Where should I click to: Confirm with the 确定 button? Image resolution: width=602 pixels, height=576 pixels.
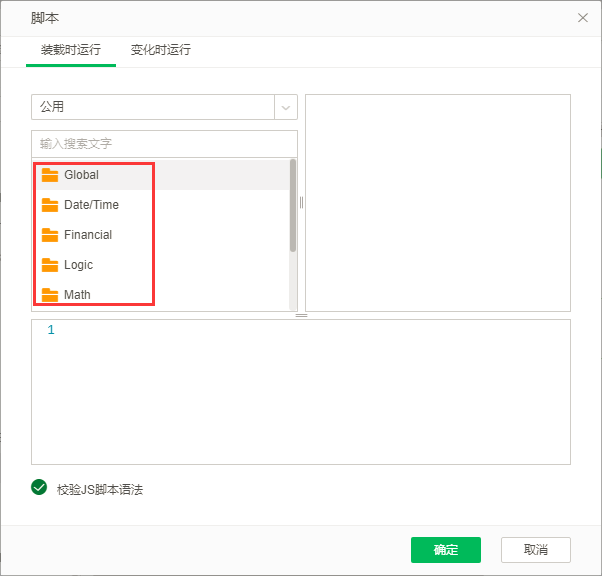pyautogui.click(x=446, y=550)
